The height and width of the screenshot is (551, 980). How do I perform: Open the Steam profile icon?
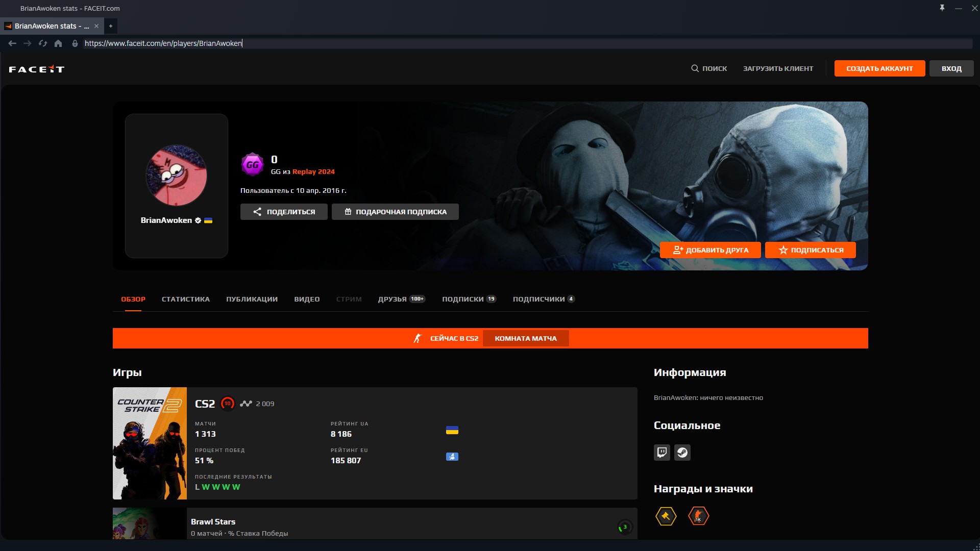click(682, 453)
